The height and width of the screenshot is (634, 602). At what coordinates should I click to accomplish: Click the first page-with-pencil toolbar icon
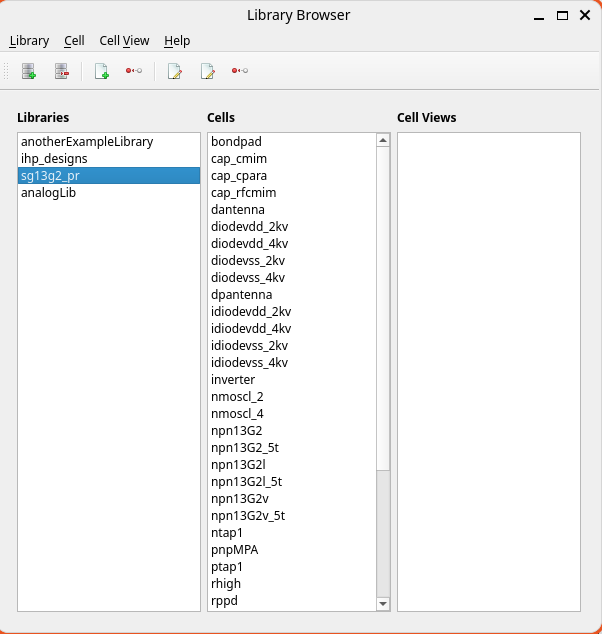(175, 71)
